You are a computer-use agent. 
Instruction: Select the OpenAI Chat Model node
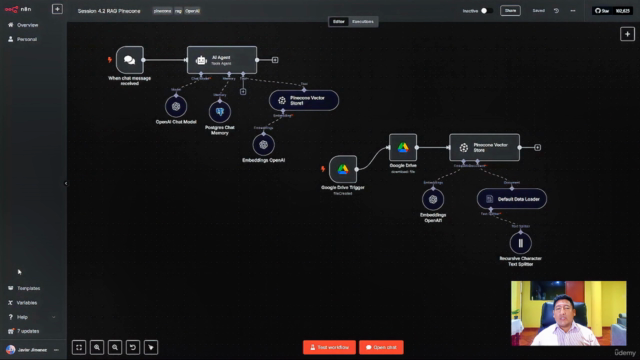(176, 107)
